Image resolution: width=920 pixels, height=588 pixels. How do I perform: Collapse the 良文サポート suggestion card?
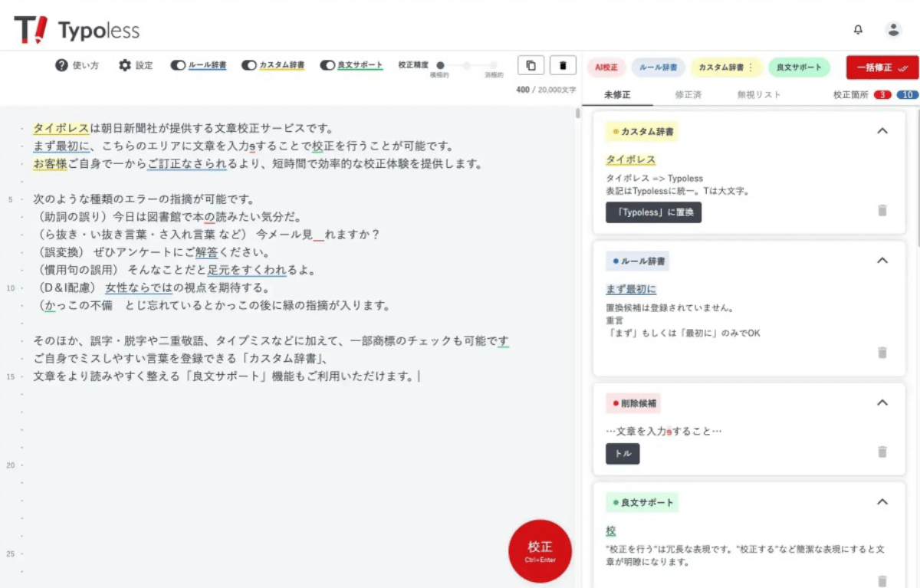pyautogui.click(x=882, y=502)
